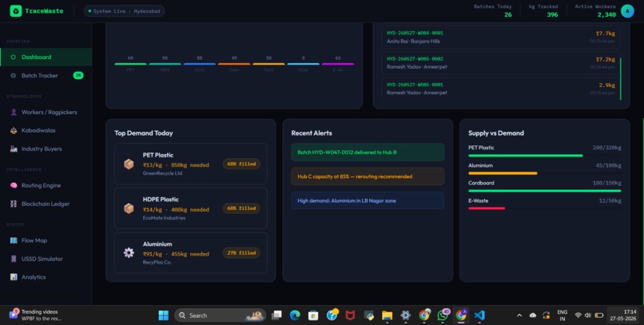Click the Kabadiwalas scale icon
This screenshot has height=325, width=644.
[x=13, y=130]
